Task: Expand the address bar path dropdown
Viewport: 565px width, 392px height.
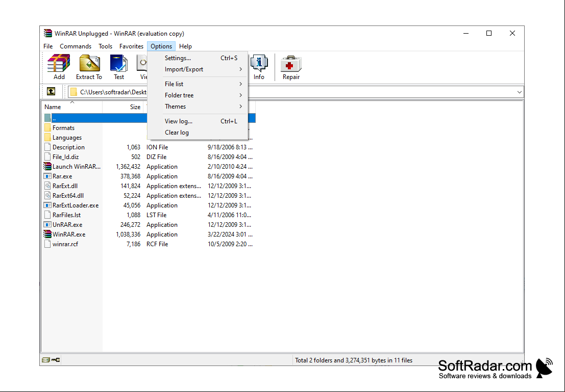Action: click(x=519, y=92)
